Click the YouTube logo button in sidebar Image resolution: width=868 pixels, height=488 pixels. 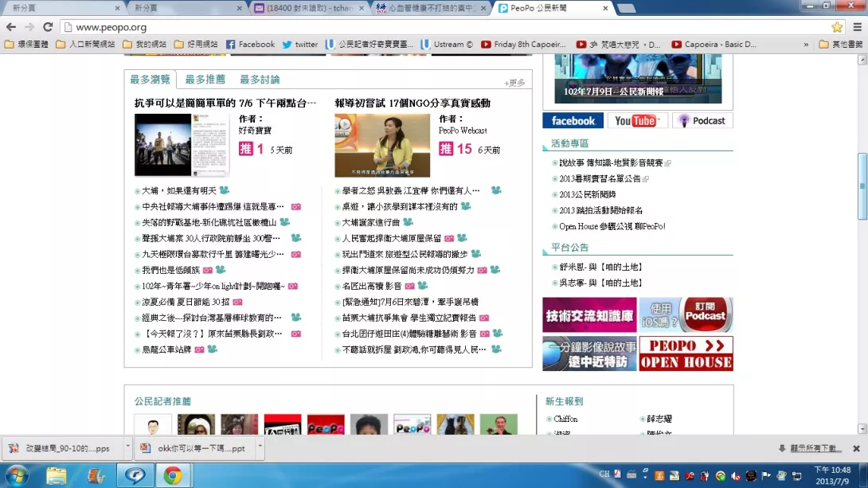(636, 121)
